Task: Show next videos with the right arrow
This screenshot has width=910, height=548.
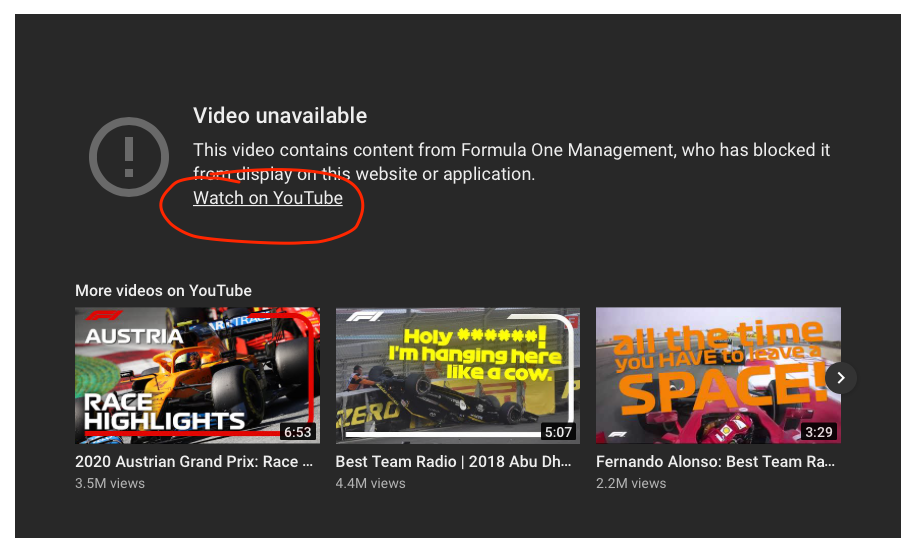Action: point(841,377)
